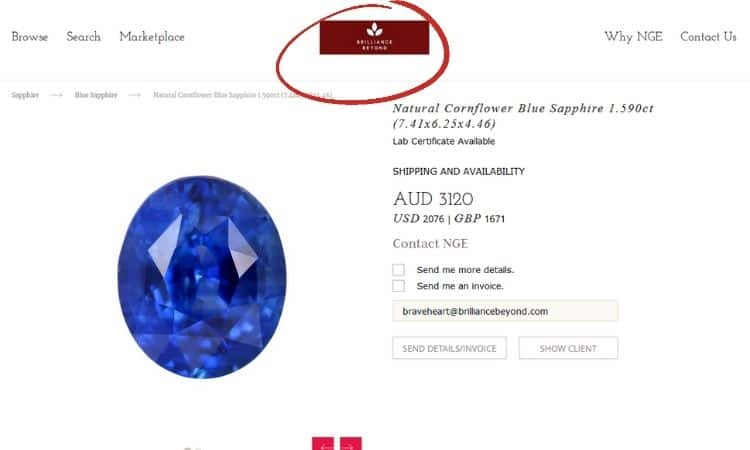Screen dimensions: 750x450
Task: Click the Send Details/Invoice button
Action: tap(449, 348)
